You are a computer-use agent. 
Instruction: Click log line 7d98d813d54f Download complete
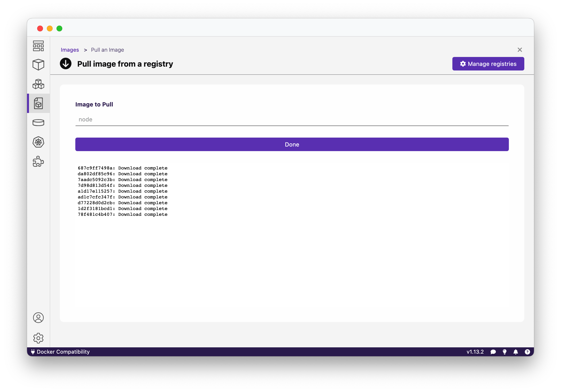pos(123,185)
